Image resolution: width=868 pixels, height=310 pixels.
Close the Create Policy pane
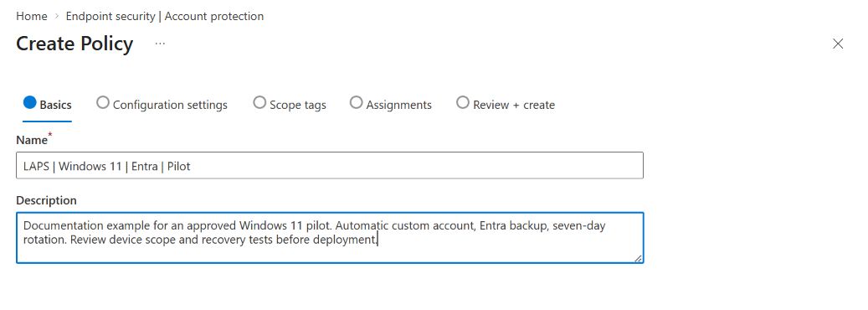pos(838,44)
